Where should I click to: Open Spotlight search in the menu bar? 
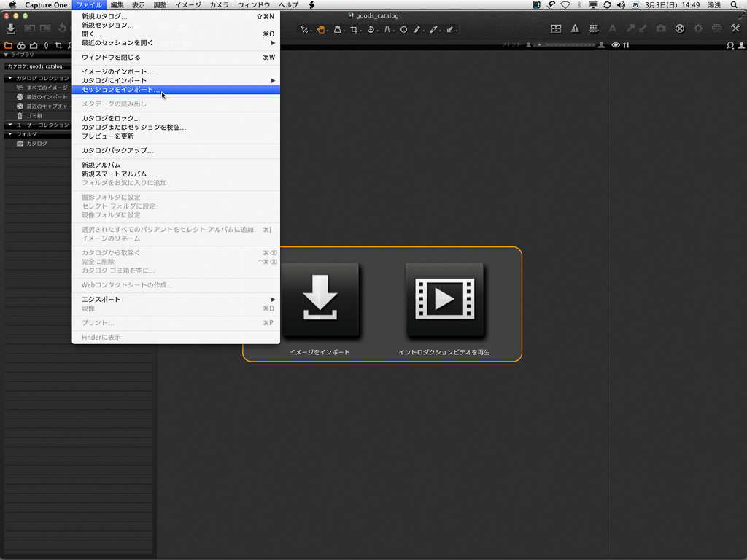[x=734, y=5]
